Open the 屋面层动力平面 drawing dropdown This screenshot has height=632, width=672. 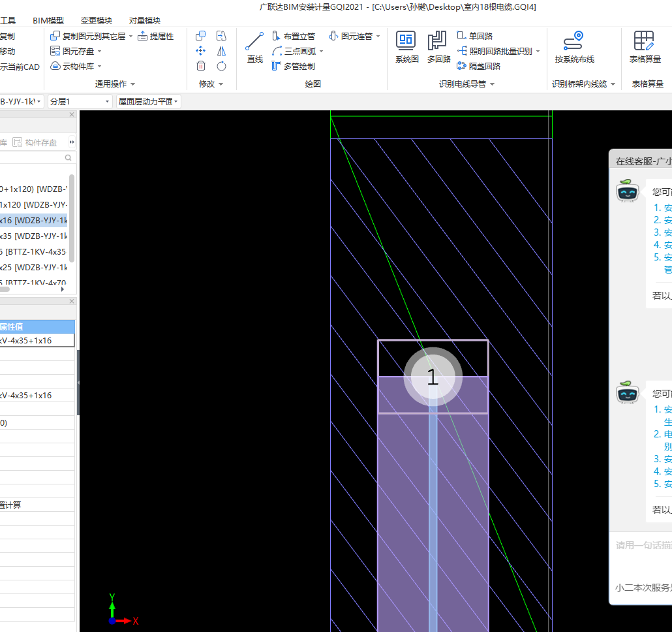148,102
